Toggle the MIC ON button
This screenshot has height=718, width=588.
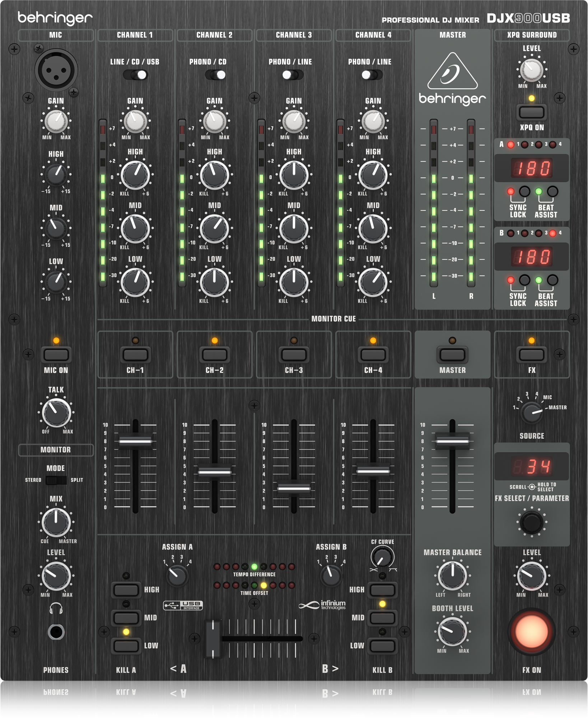coord(56,354)
